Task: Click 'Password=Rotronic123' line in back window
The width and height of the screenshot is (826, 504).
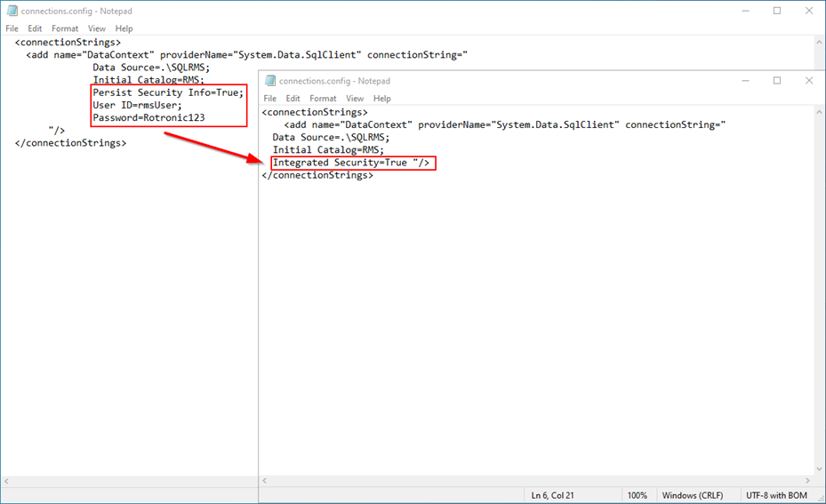Action: [148, 117]
